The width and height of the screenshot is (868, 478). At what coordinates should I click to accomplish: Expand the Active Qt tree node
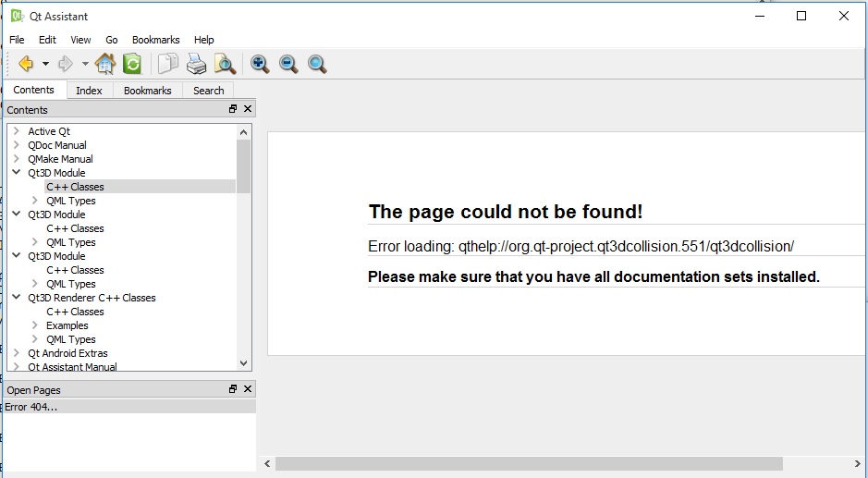pos(17,131)
